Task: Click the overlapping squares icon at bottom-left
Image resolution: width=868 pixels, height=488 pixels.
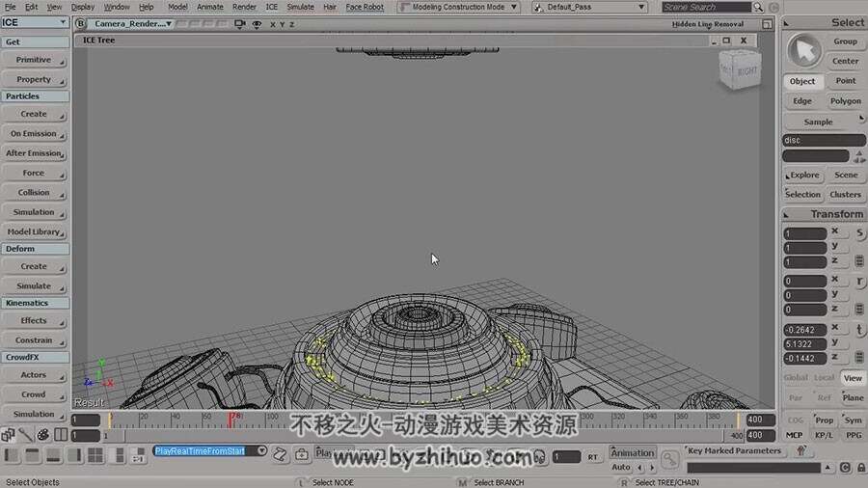Action: tap(8, 435)
